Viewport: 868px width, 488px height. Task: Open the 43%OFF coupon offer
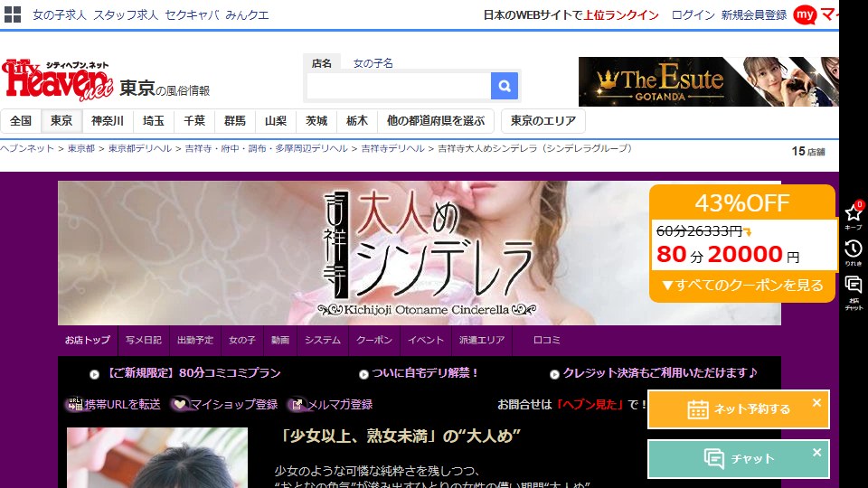[742, 243]
